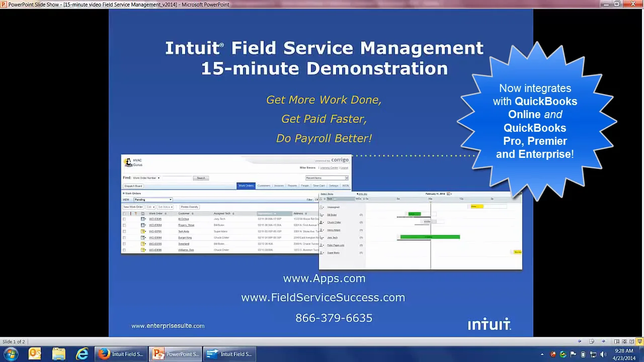Click 'Slide 1 of 2' status text

coord(14,342)
